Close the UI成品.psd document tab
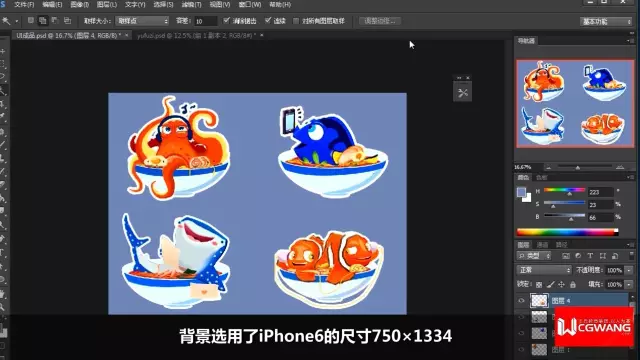Screen dimensions: 640x360 click(127, 36)
